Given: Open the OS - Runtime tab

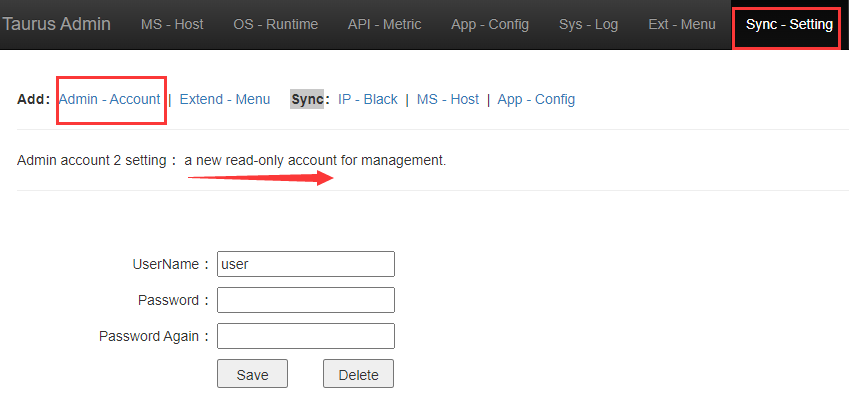Looking at the screenshot, I should tap(276, 24).
